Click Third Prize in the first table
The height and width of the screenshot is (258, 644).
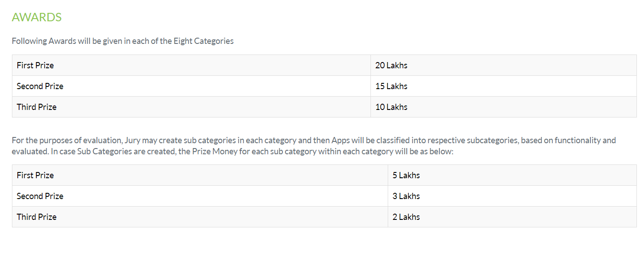(x=37, y=107)
